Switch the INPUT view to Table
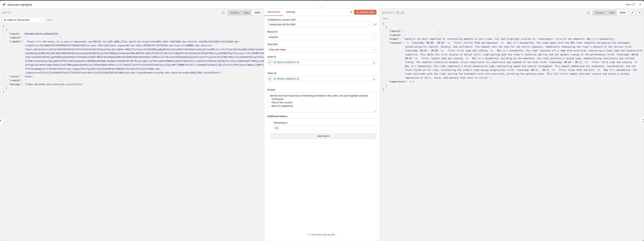 pyautogui.click(x=246, y=13)
